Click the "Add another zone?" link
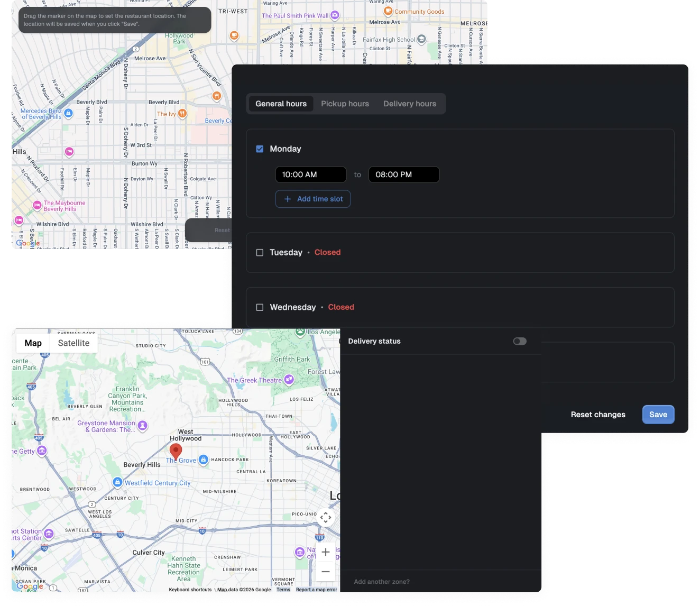 (x=381, y=581)
